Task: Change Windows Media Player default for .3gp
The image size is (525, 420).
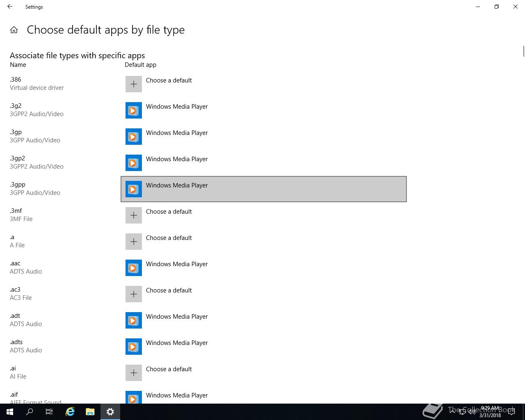Action: (177, 133)
